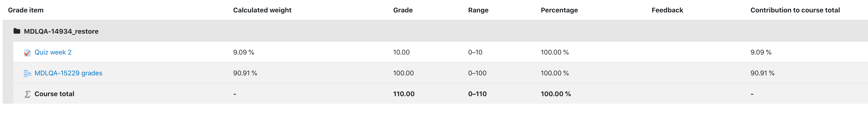Click the folder icon beside MDLQA-14934_restore
The height and width of the screenshot is (113, 868).
(17, 31)
